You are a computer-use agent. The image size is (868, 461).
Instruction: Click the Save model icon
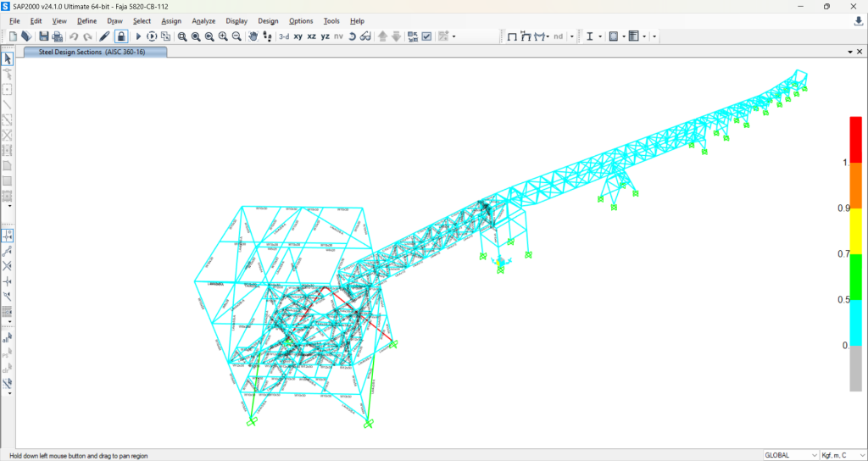(x=43, y=36)
